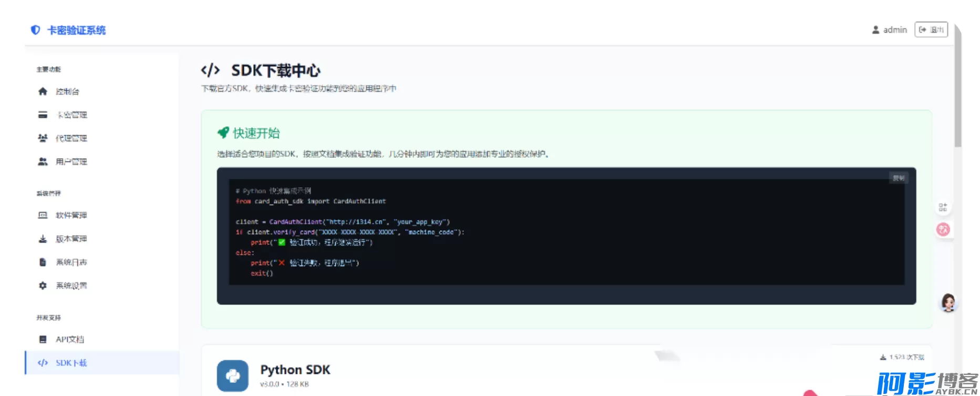Click the download icon for 版本管理

click(43, 239)
